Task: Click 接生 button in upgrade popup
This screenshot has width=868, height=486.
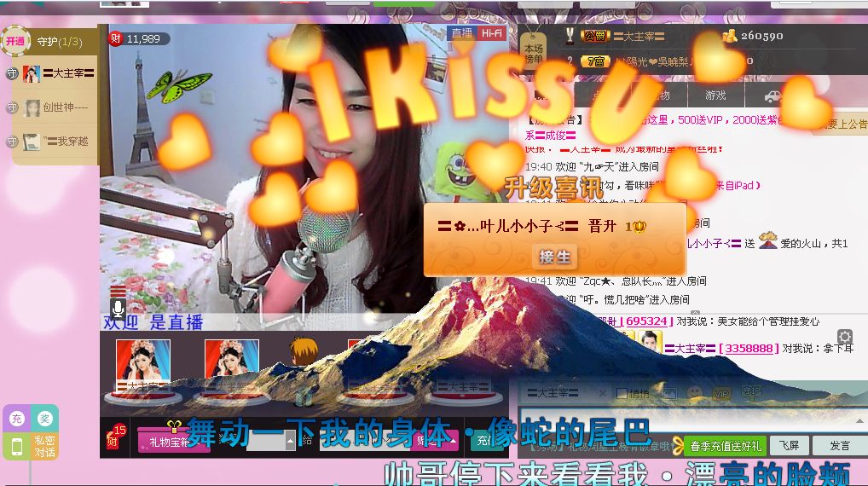Action: point(554,257)
